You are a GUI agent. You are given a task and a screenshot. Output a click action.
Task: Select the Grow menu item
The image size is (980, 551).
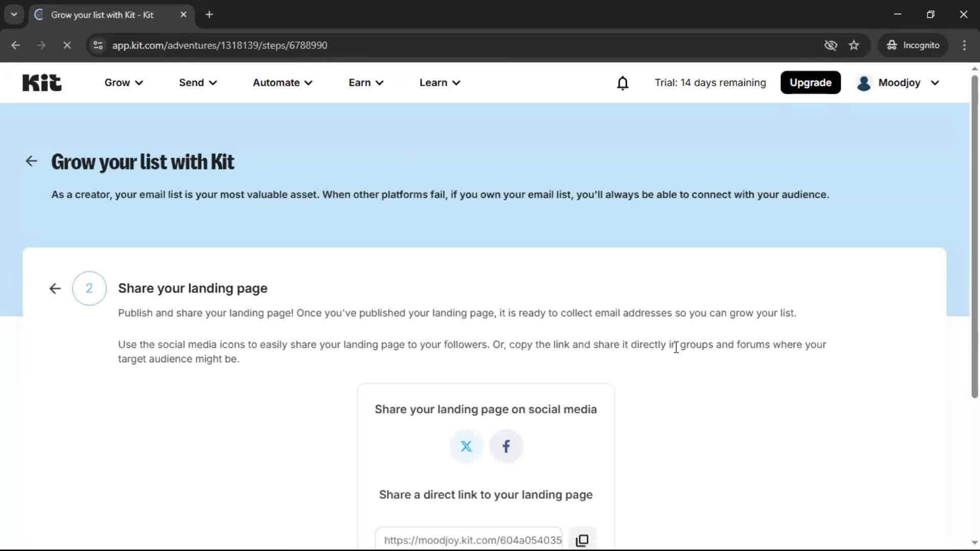123,83
